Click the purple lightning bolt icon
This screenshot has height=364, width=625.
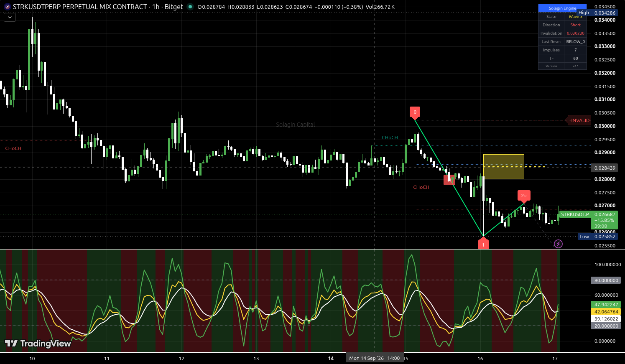pos(558,244)
